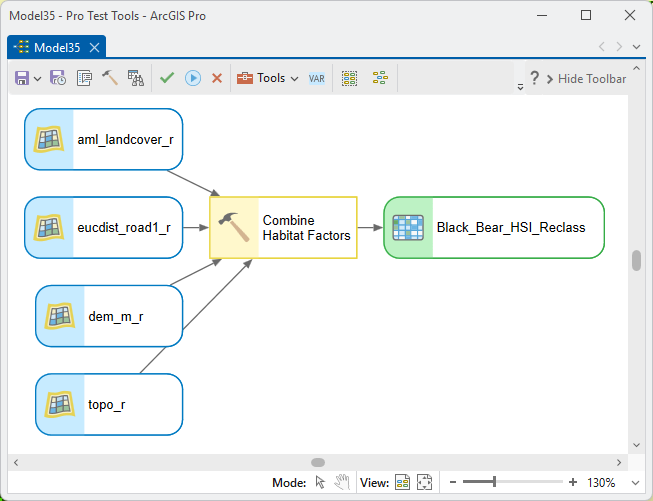The height and width of the screenshot is (501, 653).
Task: Run the model with play button
Action: coord(193,78)
